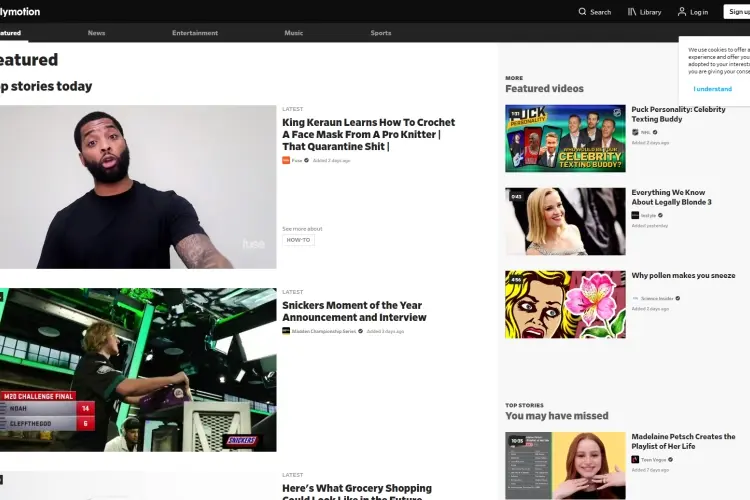Open Here's What Grocery Shopping title
Screen dimensions: 750x500
[x=357, y=491]
